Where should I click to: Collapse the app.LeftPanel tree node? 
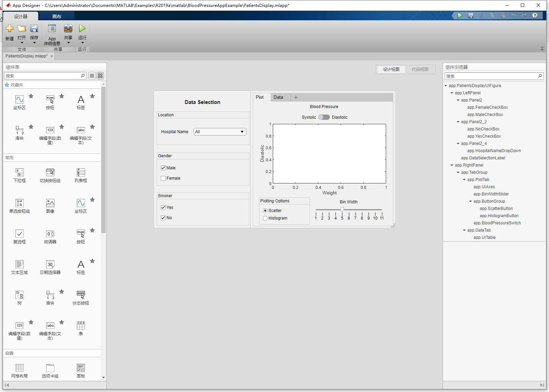click(x=452, y=93)
